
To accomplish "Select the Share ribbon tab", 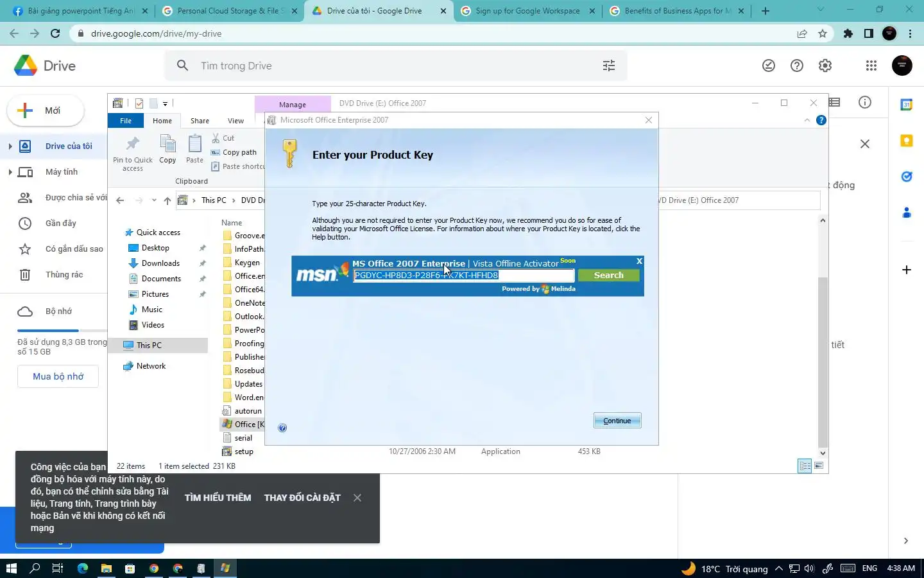I will (x=200, y=121).
